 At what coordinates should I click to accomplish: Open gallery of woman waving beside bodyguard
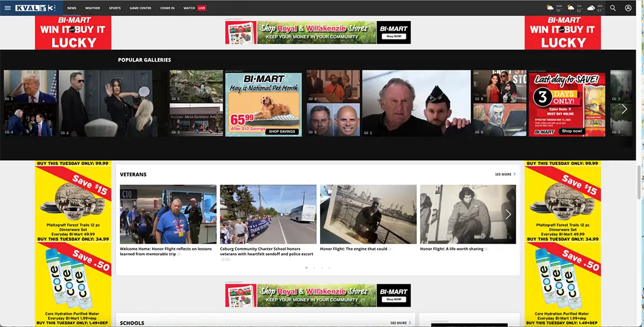tap(112, 103)
